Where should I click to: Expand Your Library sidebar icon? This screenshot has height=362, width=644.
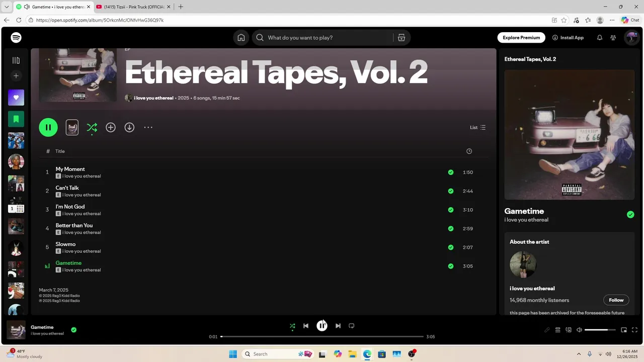click(x=16, y=60)
